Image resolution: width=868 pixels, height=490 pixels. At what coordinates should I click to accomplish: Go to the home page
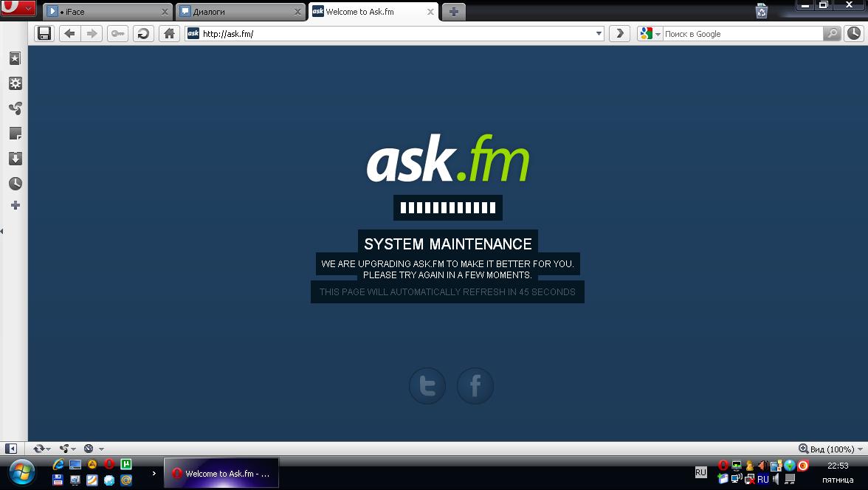pyautogui.click(x=170, y=34)
